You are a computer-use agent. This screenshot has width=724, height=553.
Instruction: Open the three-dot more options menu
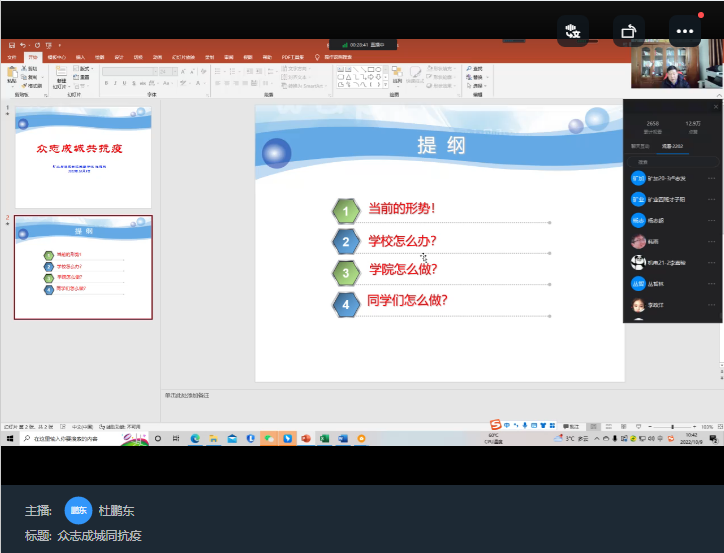685,30
